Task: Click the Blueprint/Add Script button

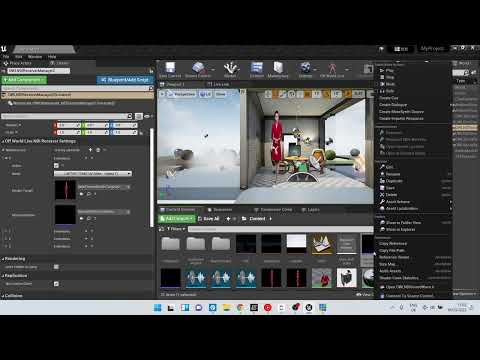Action: coord(125,80)
